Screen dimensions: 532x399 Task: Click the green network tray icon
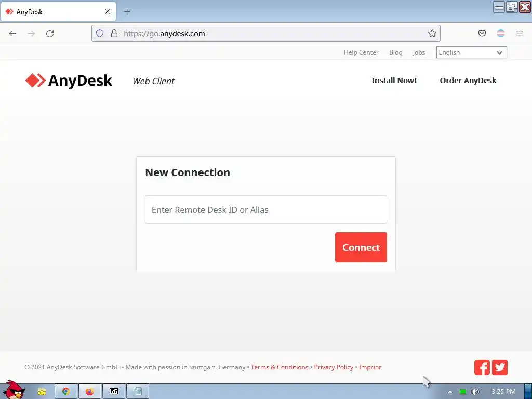(x=462, y=392)
